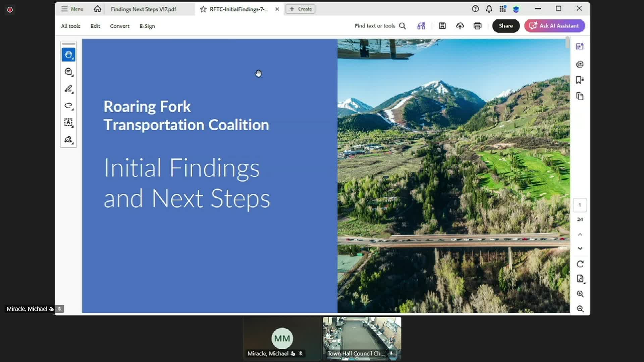The height and width of the screenshot is (362, 644).
Task: Select the text box selection tool
Action: (x=68, y=122)
